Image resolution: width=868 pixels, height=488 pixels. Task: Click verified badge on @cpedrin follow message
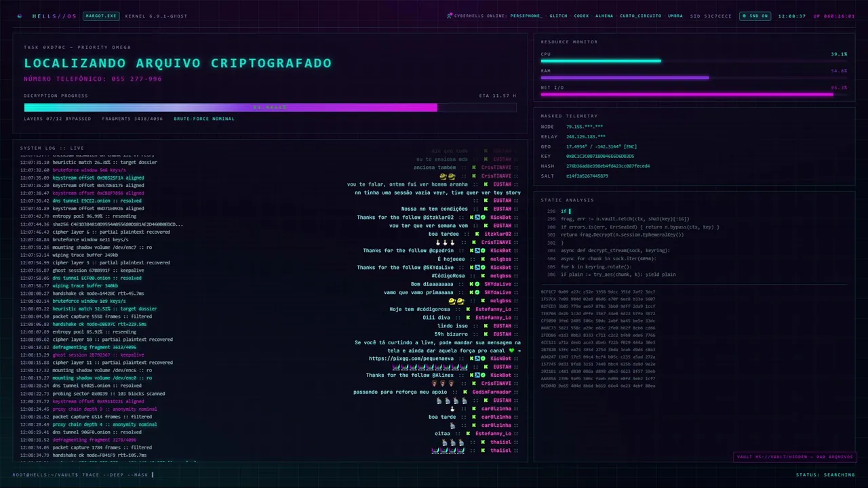pos(483,251)
